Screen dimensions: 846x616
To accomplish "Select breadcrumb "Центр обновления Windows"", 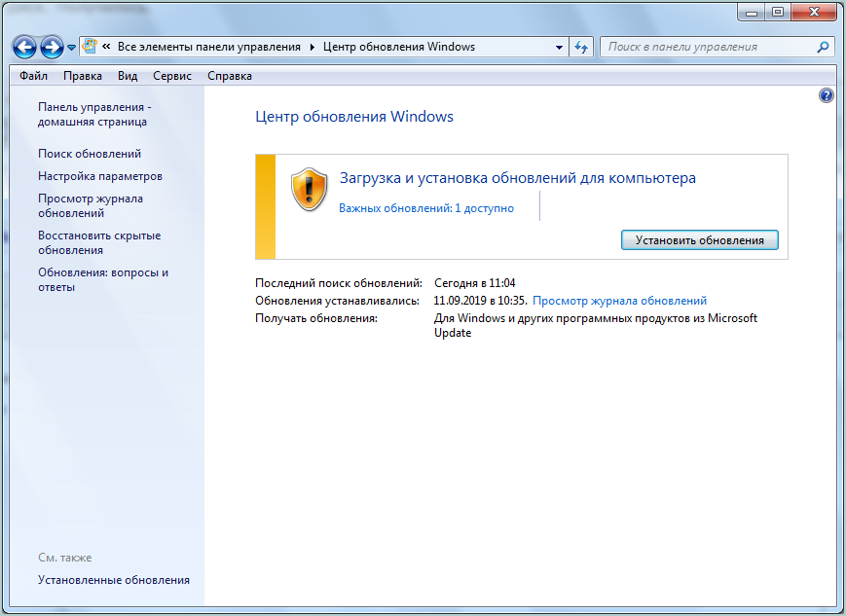I will pyautogui.click(x=399, y=47).
